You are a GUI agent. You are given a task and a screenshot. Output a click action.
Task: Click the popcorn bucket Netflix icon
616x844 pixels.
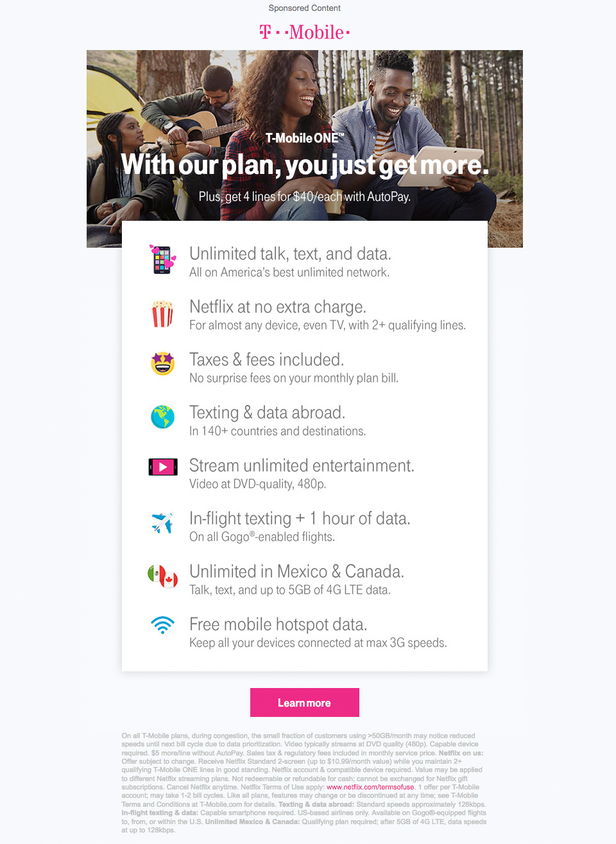[162, 313]
